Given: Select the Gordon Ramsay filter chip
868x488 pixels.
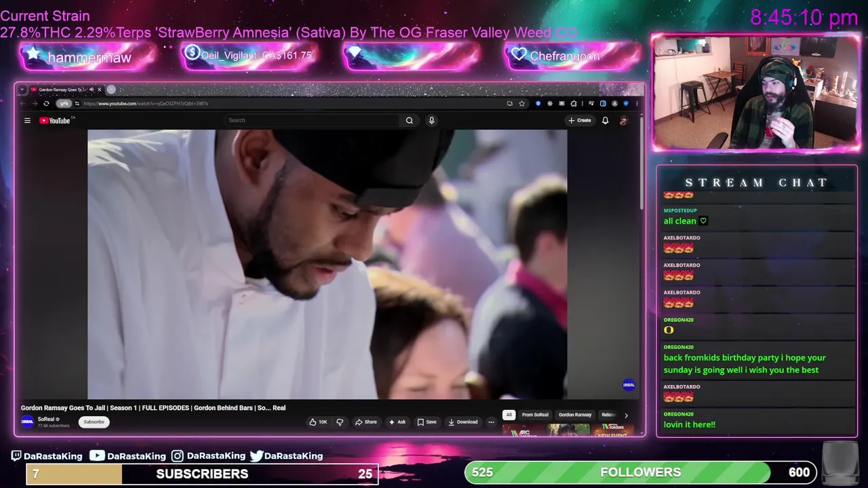Looking at the screenshot, I should (575, 415).
